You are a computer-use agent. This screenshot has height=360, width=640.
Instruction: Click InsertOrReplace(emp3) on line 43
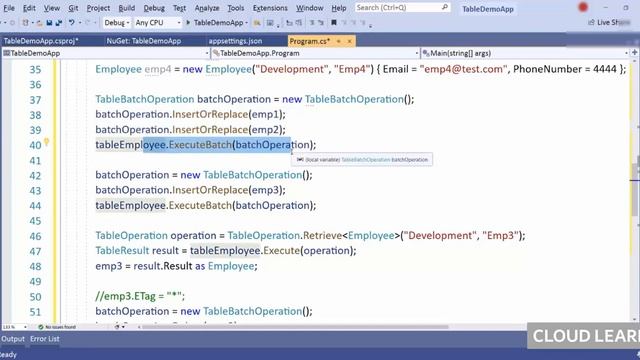click(x=229, y=190)
